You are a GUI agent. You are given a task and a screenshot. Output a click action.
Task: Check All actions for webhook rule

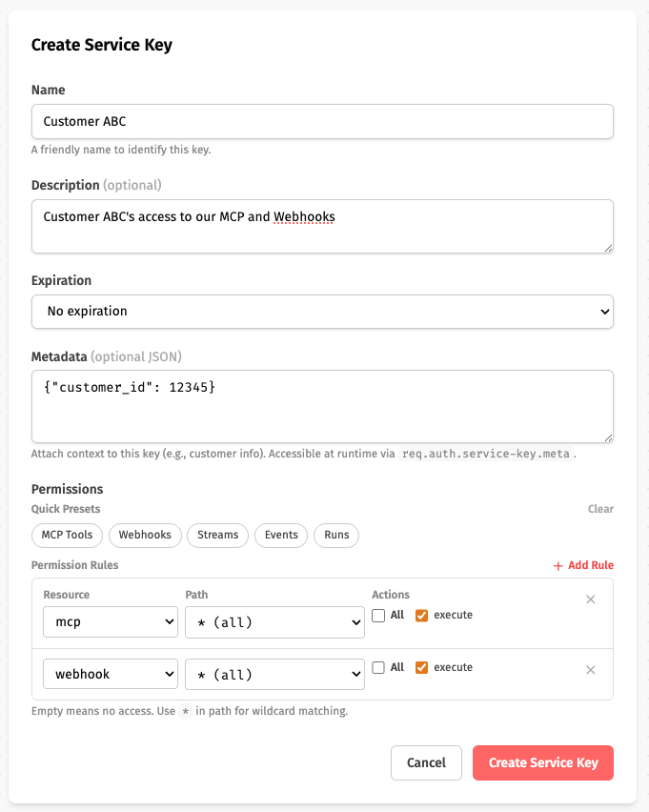click(x=378, y=668)
